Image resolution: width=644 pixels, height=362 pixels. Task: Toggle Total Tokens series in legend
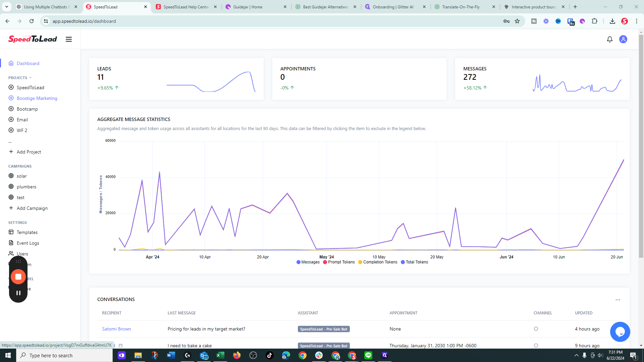point(415,262)
